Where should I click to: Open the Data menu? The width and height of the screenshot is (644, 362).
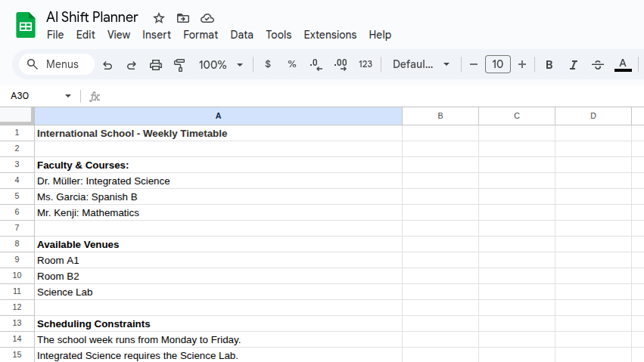click(x=241, y=35)
